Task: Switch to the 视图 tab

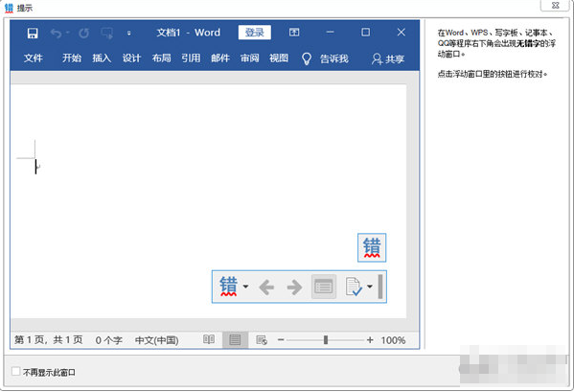Action: coord(279,58)
